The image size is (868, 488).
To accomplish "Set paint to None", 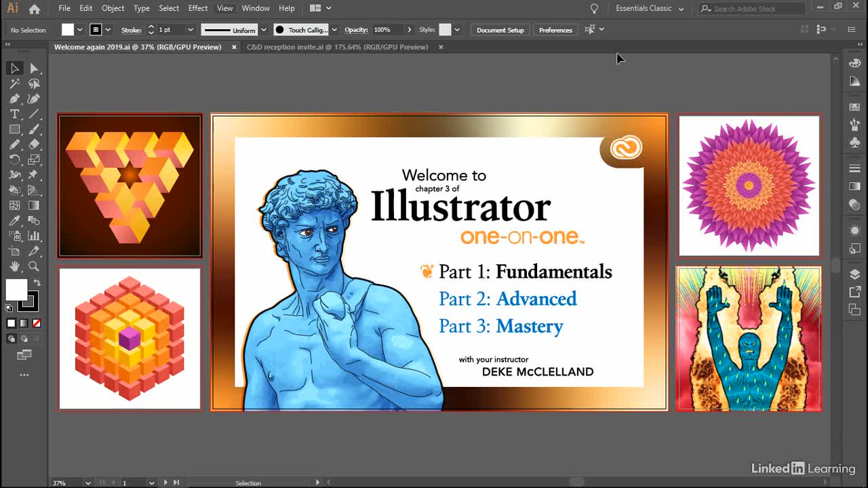I will [37, 323].
